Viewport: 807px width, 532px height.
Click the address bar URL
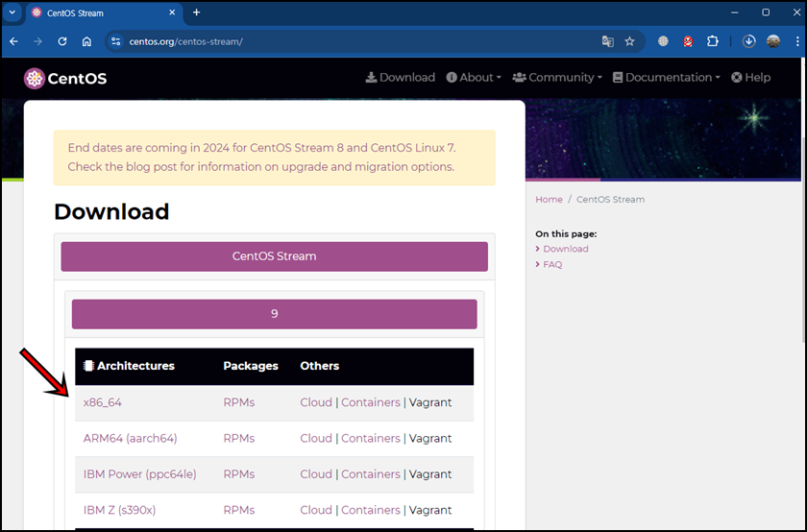tap(185, 41)
